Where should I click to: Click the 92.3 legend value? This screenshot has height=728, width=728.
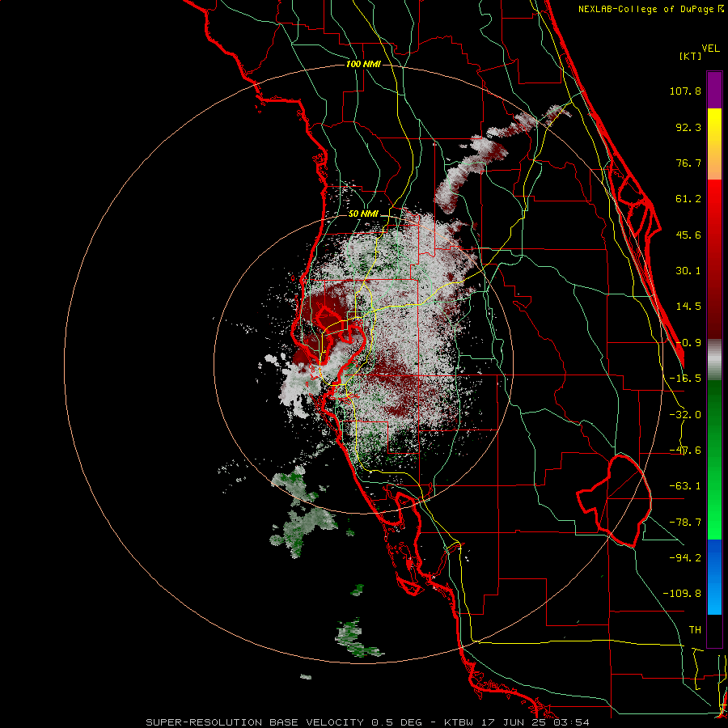pyautogui.click(x=688, y=127)
